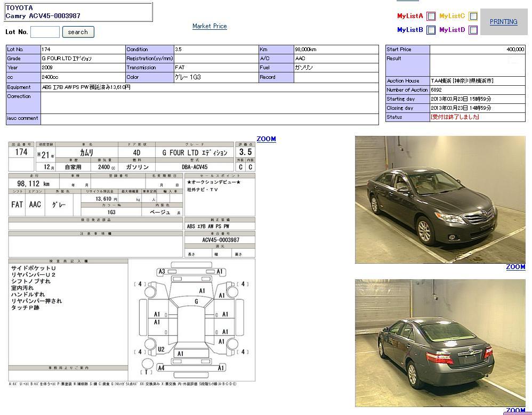Click ZOOM link below front car photo
532x415 pixels.
click(x=515, y=267)
